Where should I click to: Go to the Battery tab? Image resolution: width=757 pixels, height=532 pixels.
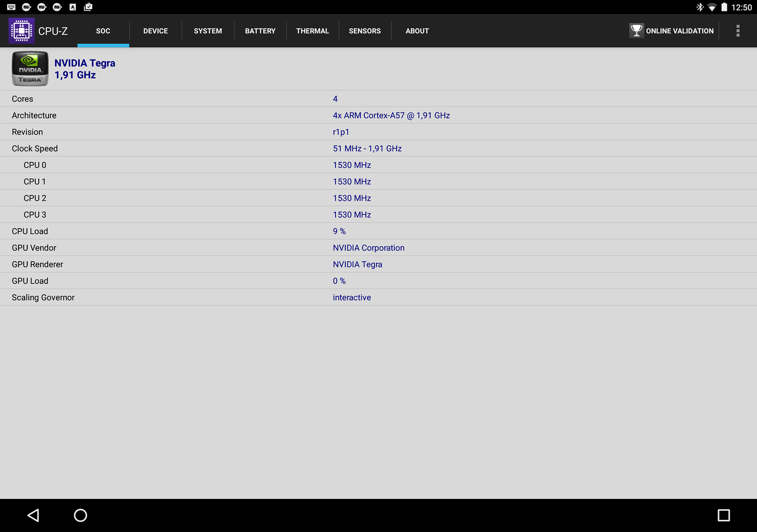[260, 31]
